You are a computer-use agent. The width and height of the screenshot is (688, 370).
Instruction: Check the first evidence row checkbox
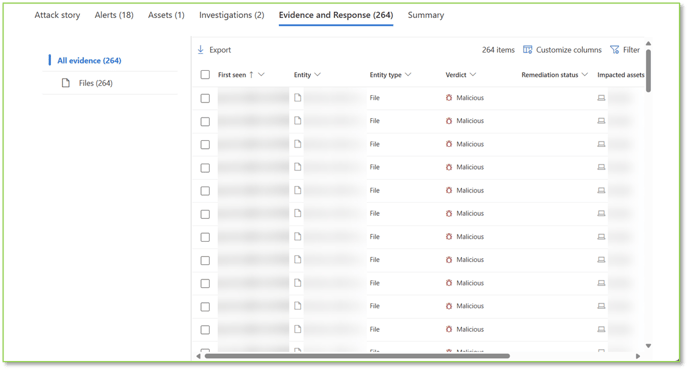tap(205, 98)
